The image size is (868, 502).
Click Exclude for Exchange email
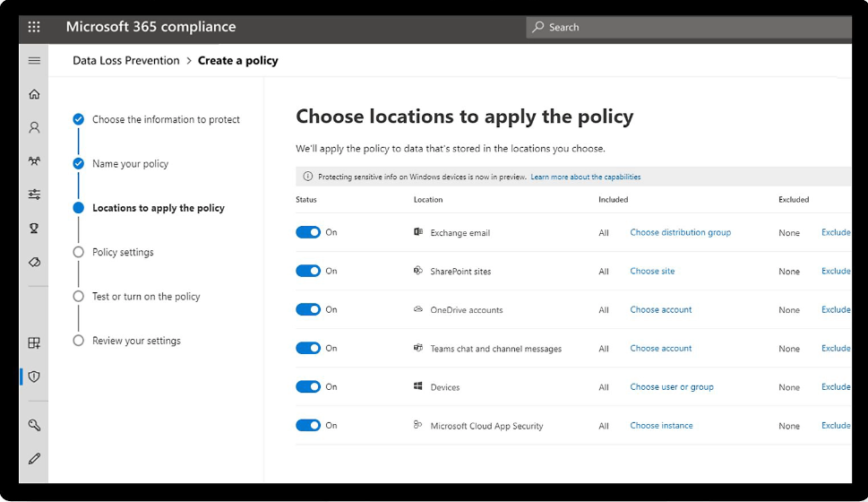click(x=836, y=232)
